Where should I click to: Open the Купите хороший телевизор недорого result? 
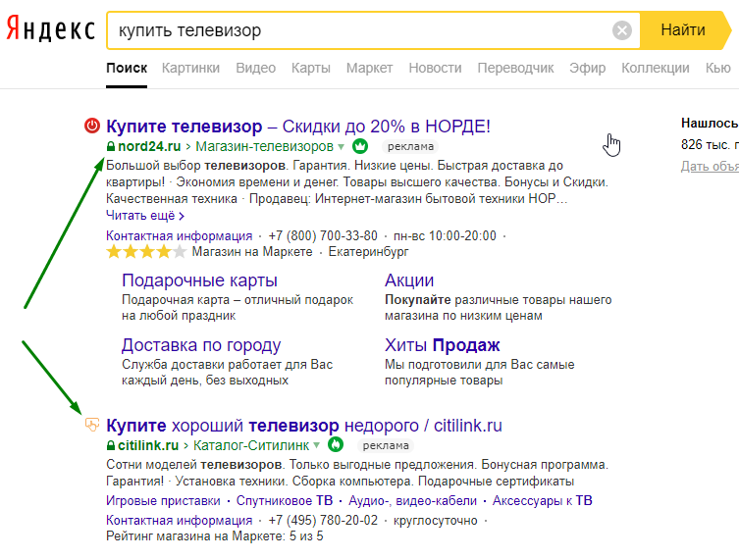pyautogui.click(x=304, y=426)
